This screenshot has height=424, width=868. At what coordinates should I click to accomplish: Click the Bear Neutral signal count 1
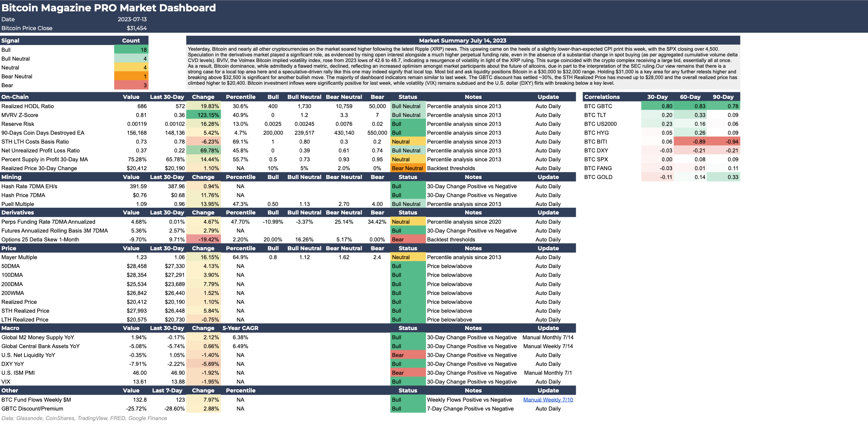131,76
